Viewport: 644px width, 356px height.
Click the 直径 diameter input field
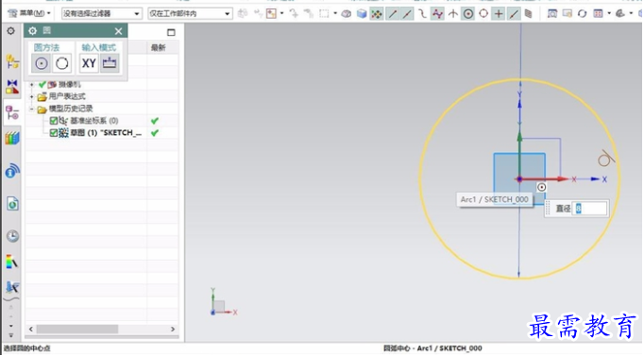click(590, 209)
